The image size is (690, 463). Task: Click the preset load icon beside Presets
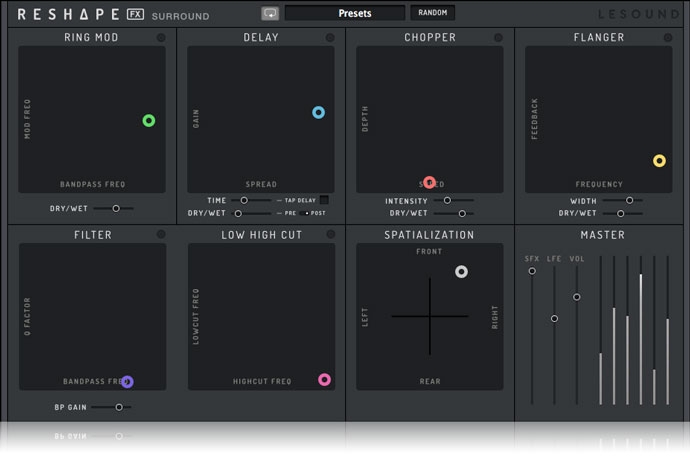tap(270, 14)
